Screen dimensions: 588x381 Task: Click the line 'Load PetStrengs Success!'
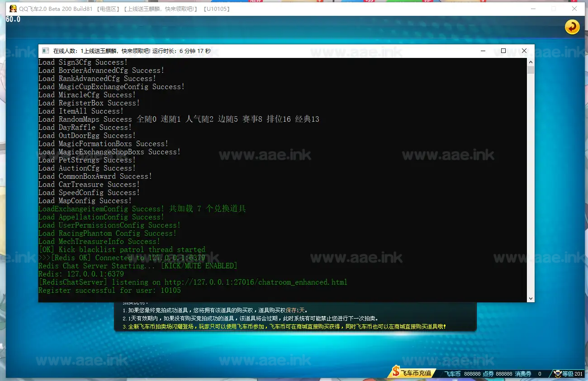click(x=87, y=160)
